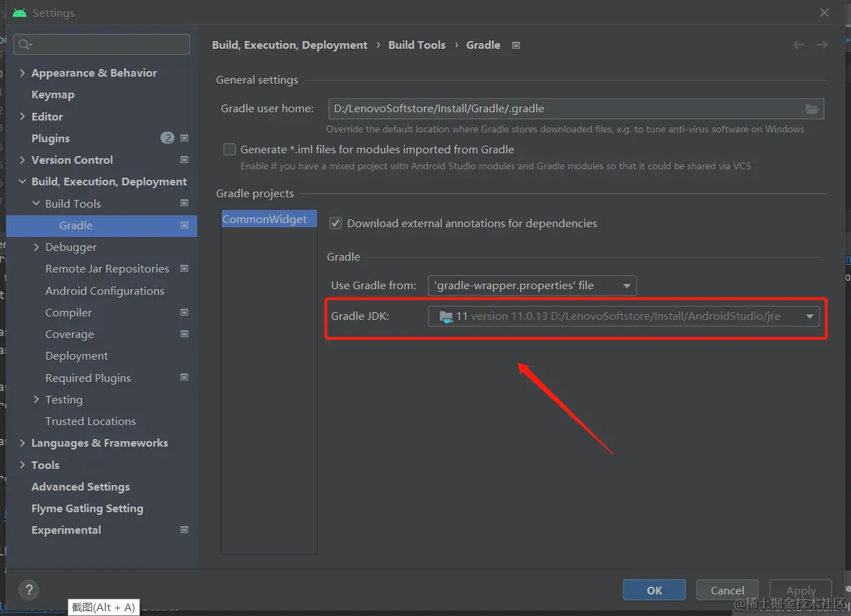The image size is (851, 616).
Task: Click the help question mark button
Action: [x=29, y=590]
